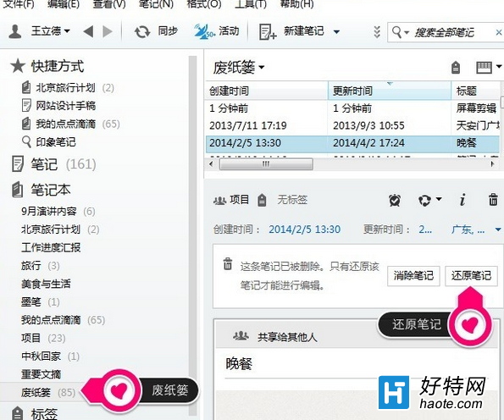504x420 pixels.
Task: Open the view layout options icon
Action: click(x=488, y=67)
